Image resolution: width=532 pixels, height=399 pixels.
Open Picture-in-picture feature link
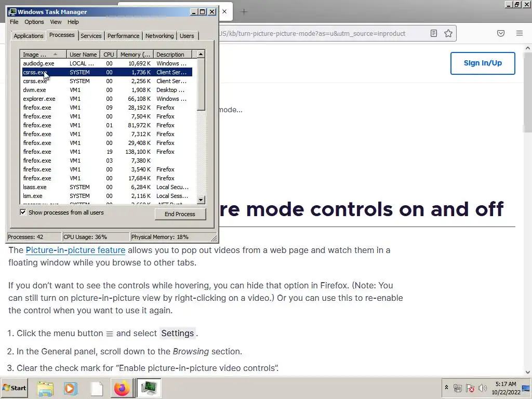[75, 250]
